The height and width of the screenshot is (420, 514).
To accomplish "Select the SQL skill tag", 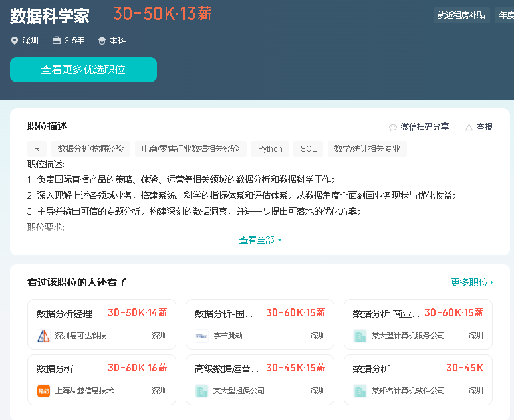I will tap(308, 149).
